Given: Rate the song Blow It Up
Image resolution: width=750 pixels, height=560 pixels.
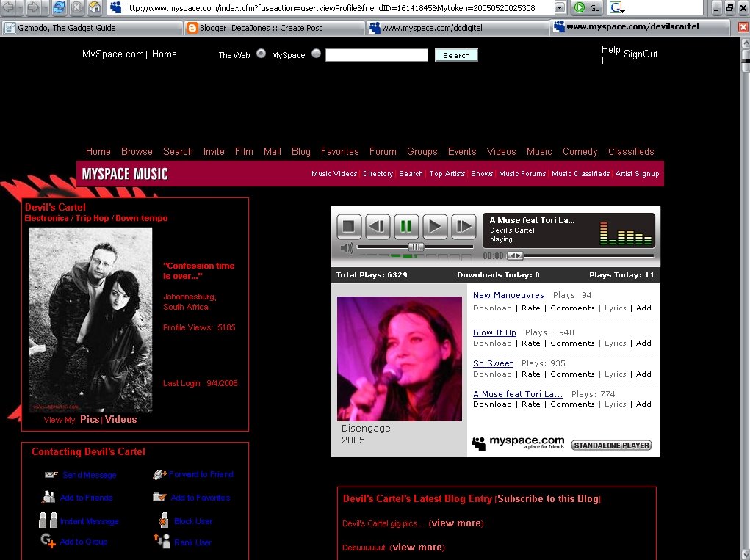Looking at the screenshot, I should pos(531,343).
